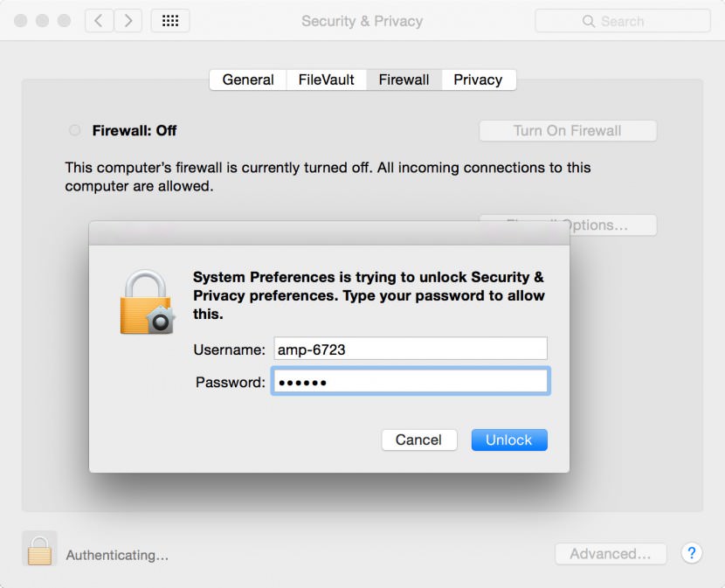Switch to the General tab

(247, 80)
